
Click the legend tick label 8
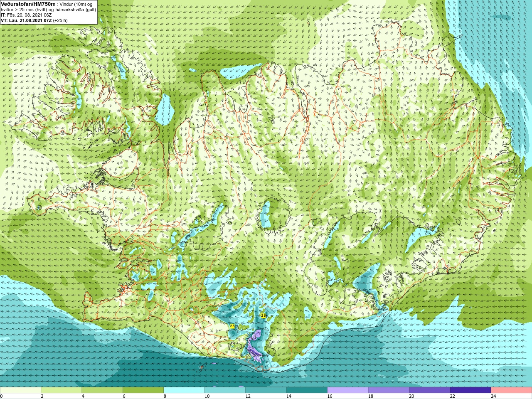tap(165, 397)
